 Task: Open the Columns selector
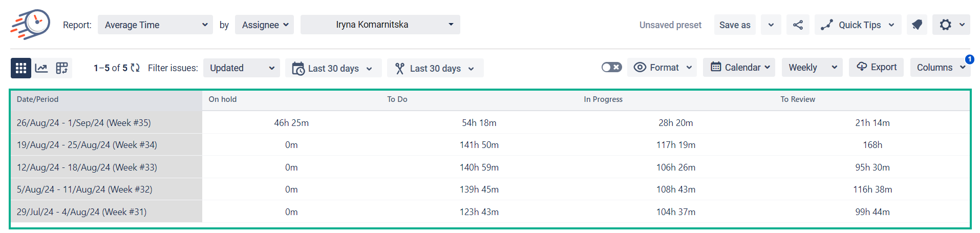940,68
